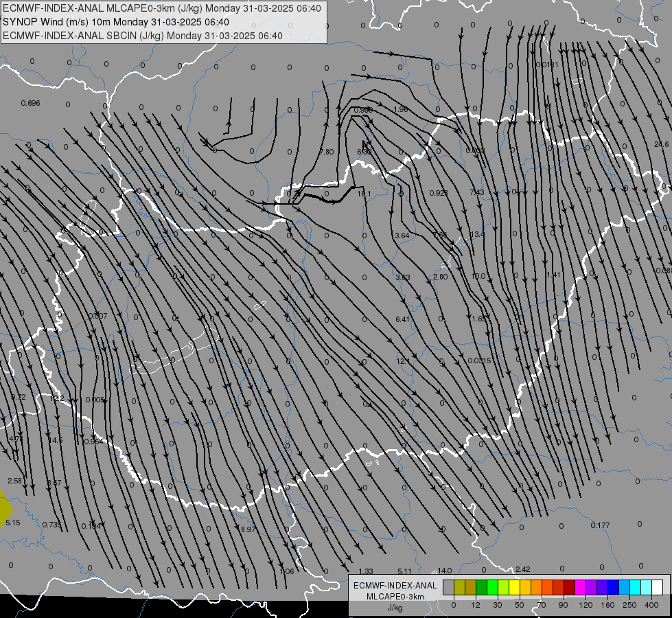Viewport: 672px width, 618px height.
Task: Select the 1.65 grid value
Action: (478, 319)
